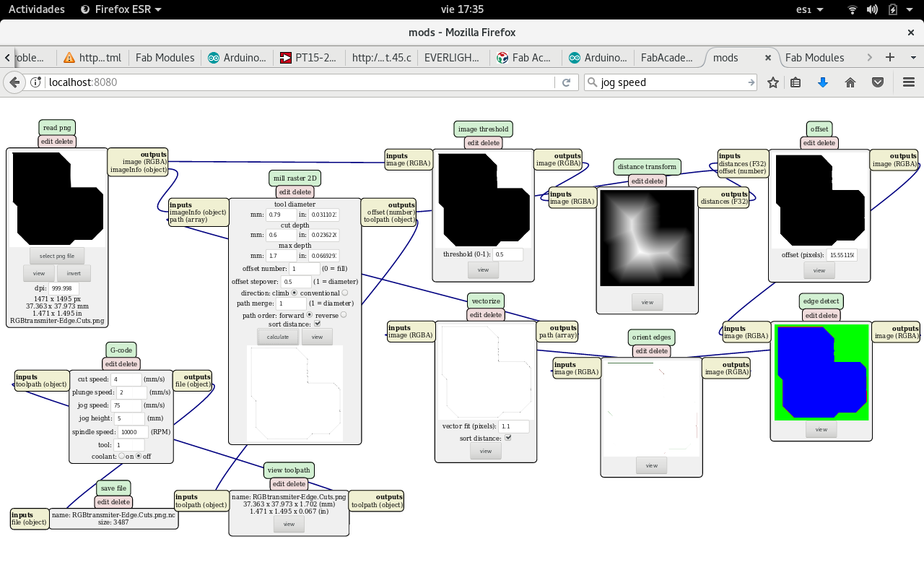Open a new tab with the plus button

(x=890, y=57)
